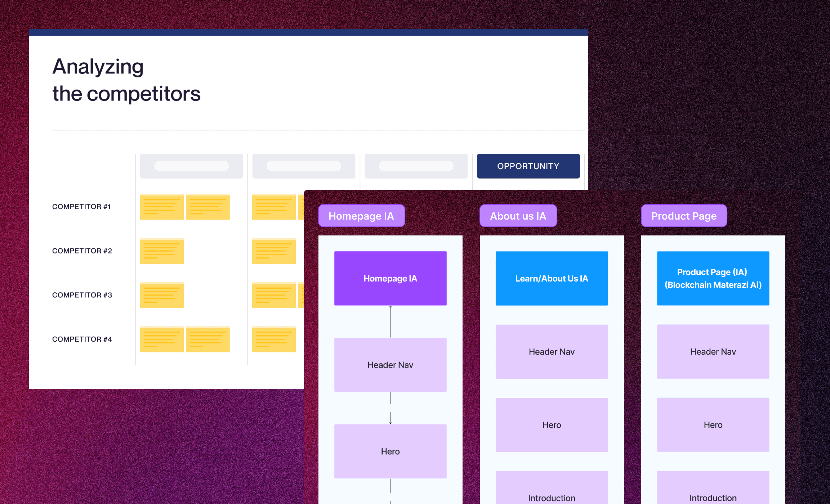830x504 pixels.
Task: Select COMPETITOR #1 sticky note in second column
Action: pos(274,207)
